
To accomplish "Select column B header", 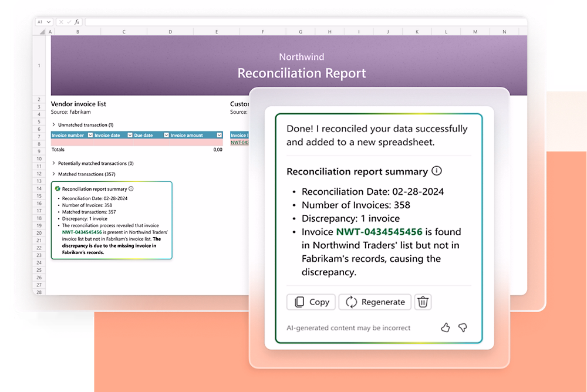I will point(77,32).
